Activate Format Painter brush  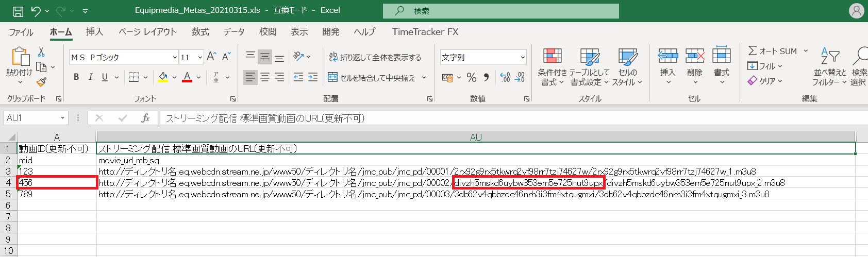tap(42, 81)
